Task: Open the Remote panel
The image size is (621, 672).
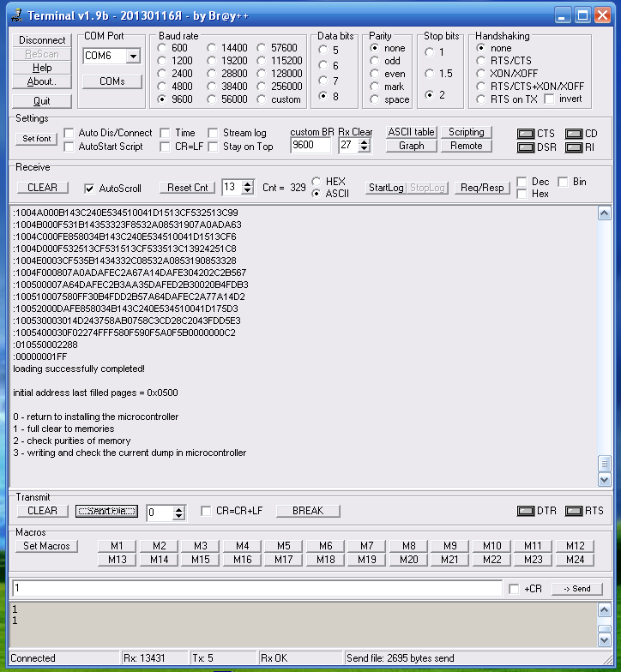Action: coord(467,146)
